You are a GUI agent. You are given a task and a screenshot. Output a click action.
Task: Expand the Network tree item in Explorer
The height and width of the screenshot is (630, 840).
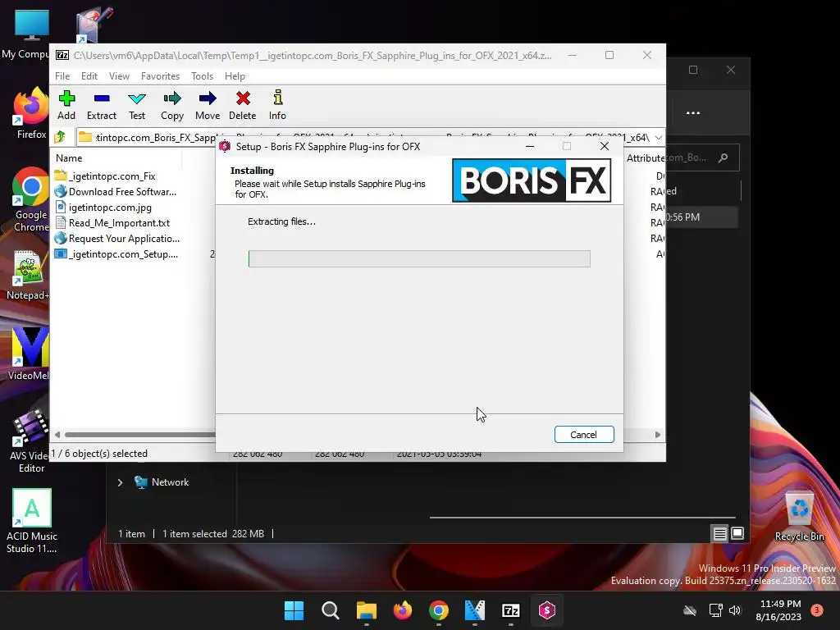[120, 482]
